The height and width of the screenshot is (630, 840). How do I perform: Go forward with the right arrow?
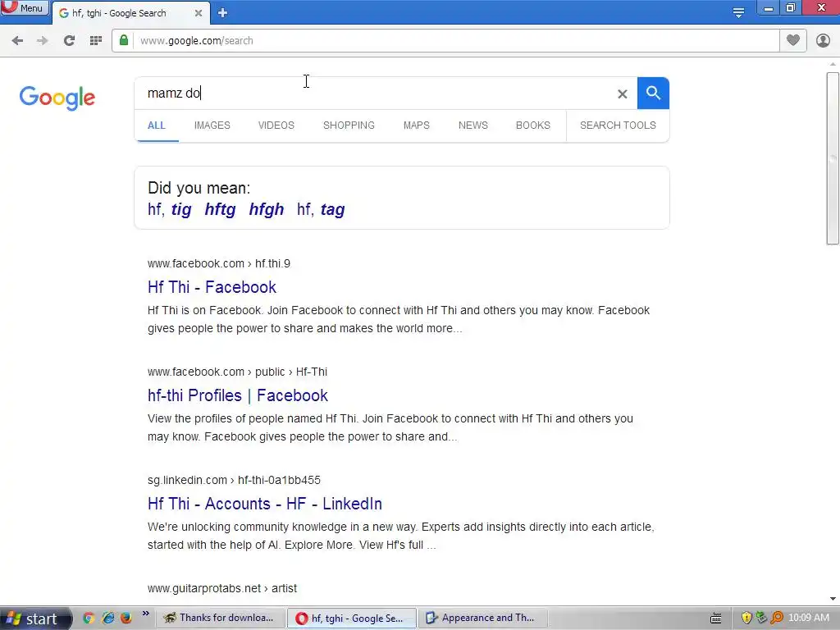click(43, 41)
